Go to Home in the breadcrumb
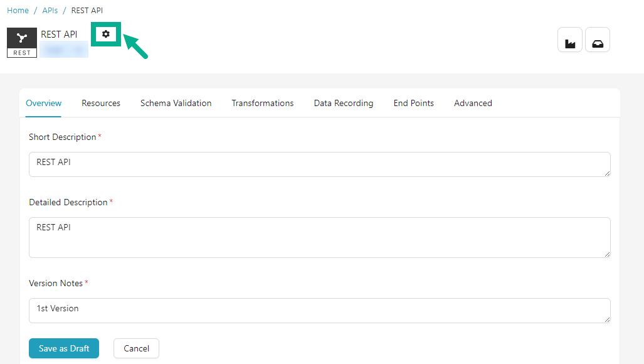644x364 pixels. click(x=18, y=11)
